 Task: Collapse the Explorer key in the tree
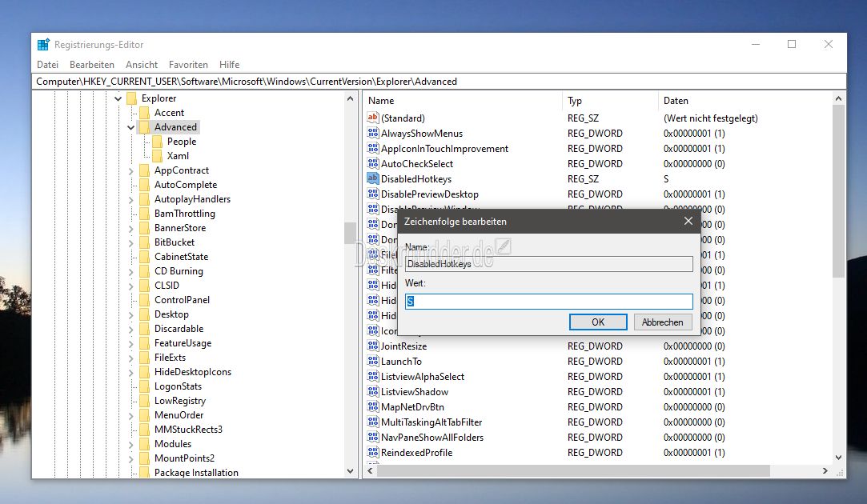118,98
